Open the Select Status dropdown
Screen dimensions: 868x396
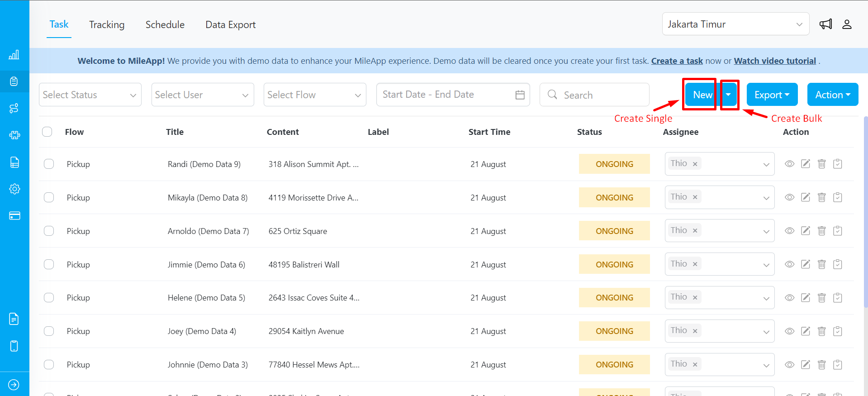90,95
